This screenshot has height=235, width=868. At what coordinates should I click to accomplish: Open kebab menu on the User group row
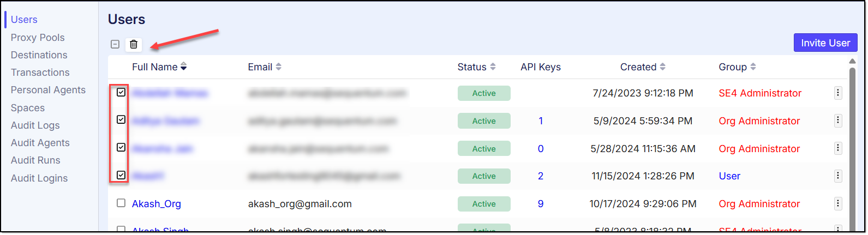[x=837, y=176]
